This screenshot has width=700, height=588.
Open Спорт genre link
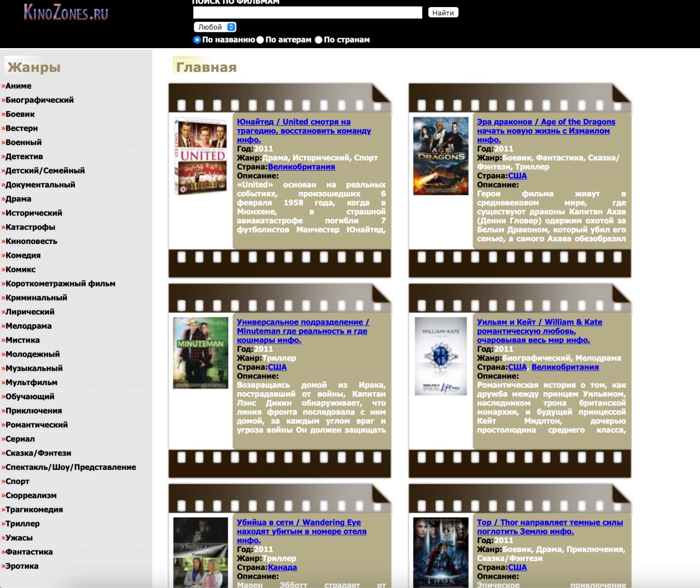pos(17,481)
